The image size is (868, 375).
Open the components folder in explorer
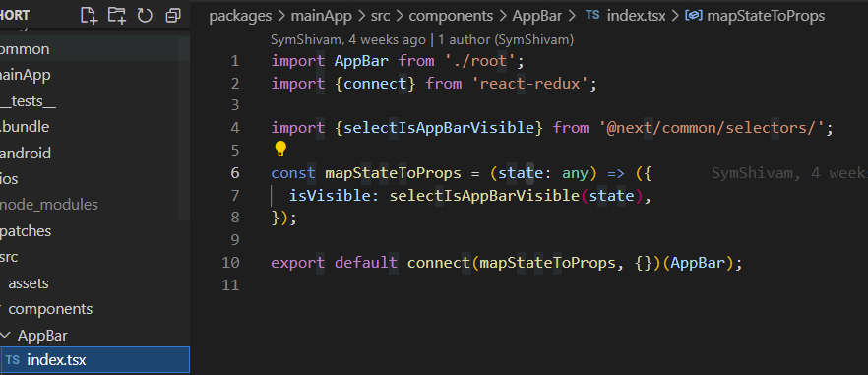[50, 308]
